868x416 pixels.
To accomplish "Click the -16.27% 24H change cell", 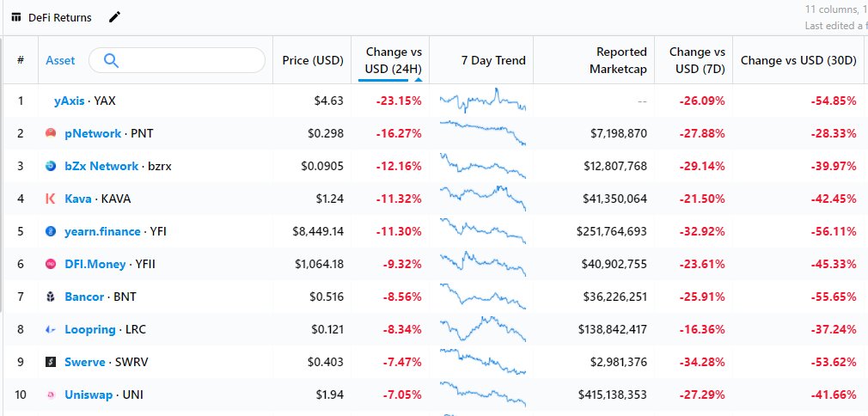I will point(399,133).
